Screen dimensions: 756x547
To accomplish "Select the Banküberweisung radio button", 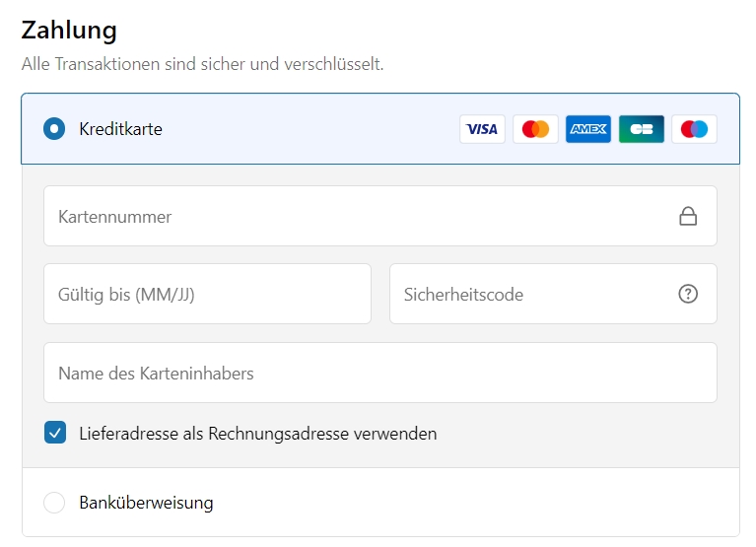I will pos(54,503).
